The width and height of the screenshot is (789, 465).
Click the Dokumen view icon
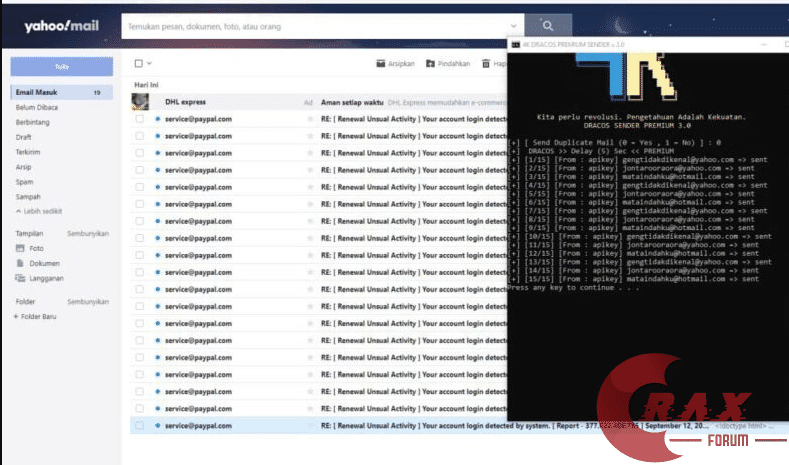point(20,263)
